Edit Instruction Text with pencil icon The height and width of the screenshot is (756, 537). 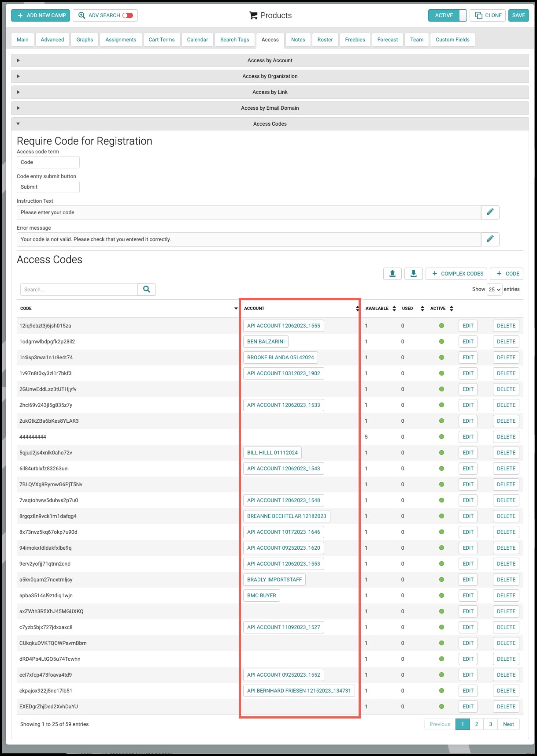tap(490, 212)
